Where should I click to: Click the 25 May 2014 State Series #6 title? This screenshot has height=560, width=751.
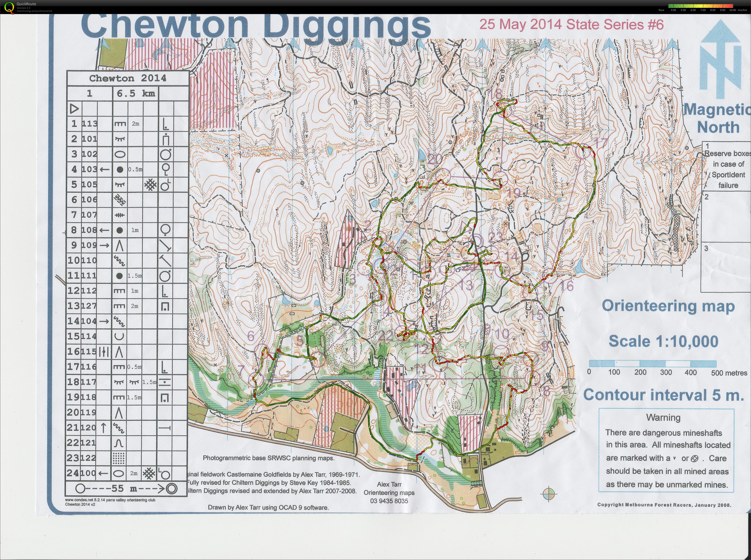pyautogui.click(x=573, y=24)
